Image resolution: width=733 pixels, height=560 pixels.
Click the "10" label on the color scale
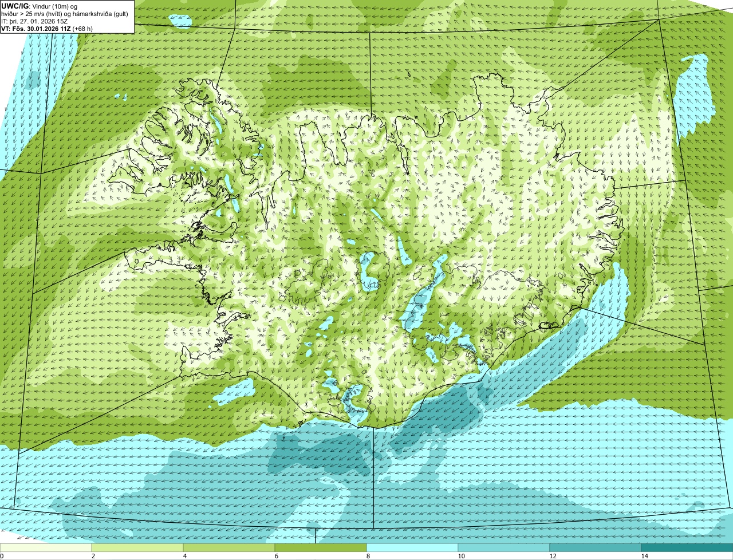pos(461,556)
